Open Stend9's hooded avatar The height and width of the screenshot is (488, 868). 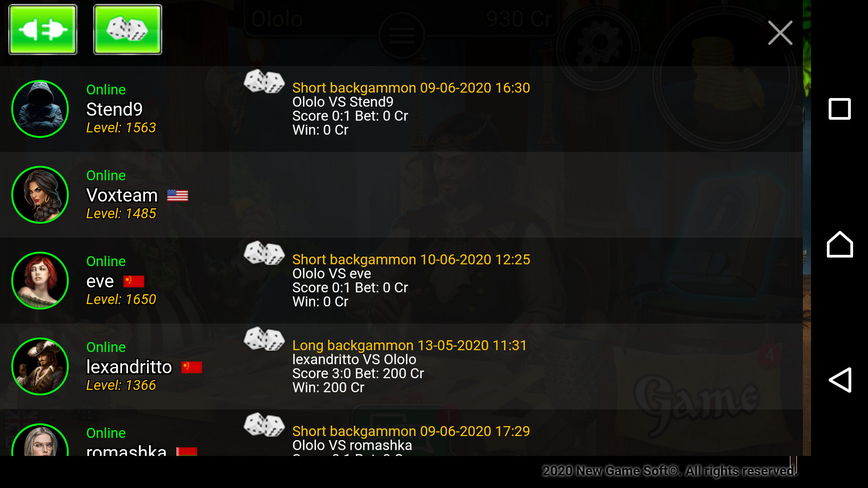40,109
